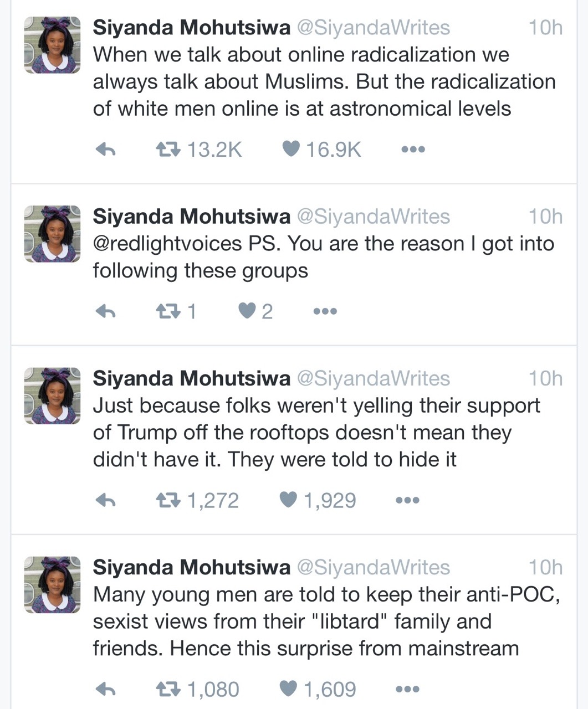The image size is (588, 709).
Task: Retweet the tweet with 1,272 retweets
Action: 168,501
